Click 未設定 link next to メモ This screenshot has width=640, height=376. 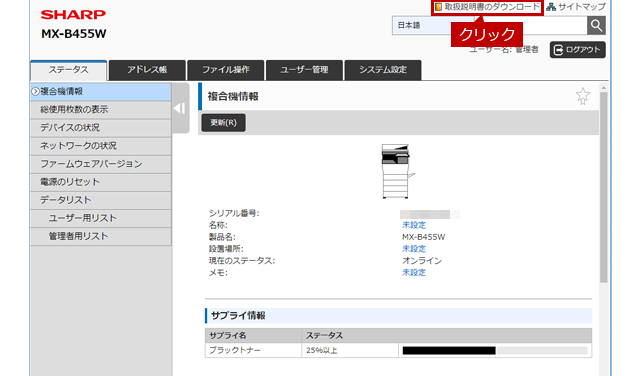(413, 272)
